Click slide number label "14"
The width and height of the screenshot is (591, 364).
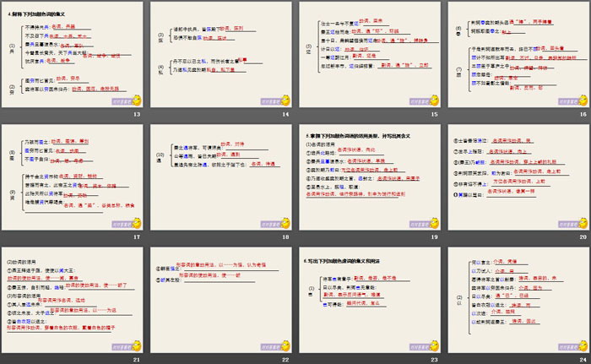point(285,114)
